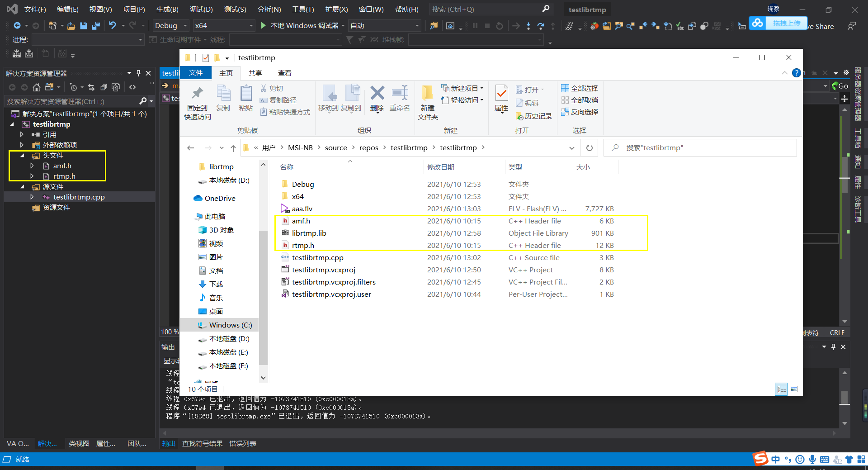Click the Save All icon in the toolbar
Screen dimensions: 868x470
[95, 25]
